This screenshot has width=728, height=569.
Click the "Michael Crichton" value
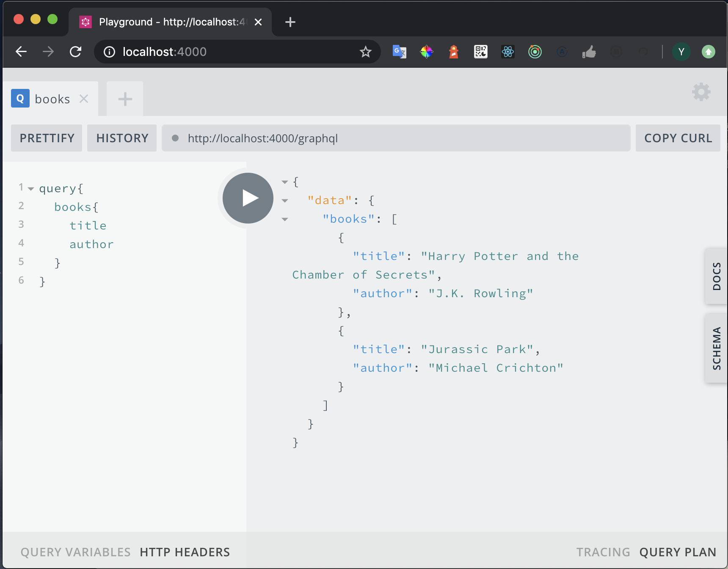(496, 368)
